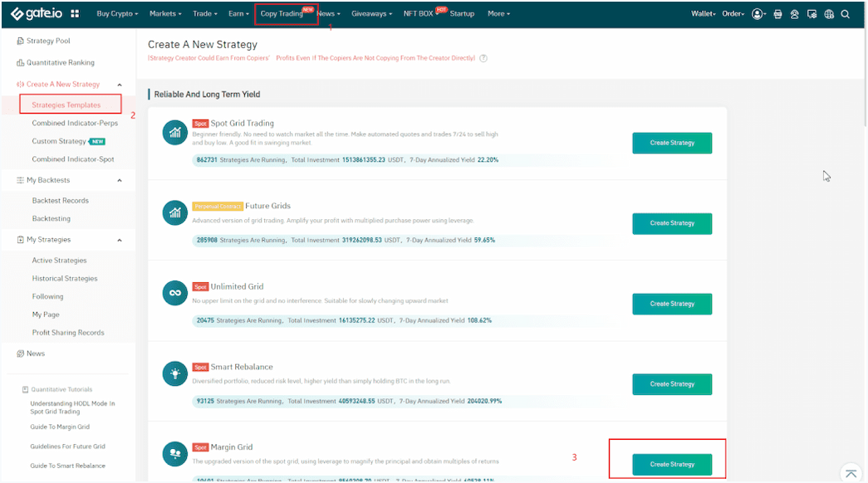
Task: Open Profit Sharing Records in the sidebar
Action: [68, 333]
